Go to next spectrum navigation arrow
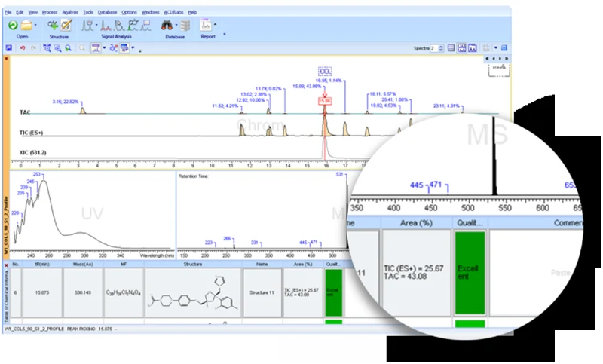Viewport: 603px width, 364px height. coord(500,59)
